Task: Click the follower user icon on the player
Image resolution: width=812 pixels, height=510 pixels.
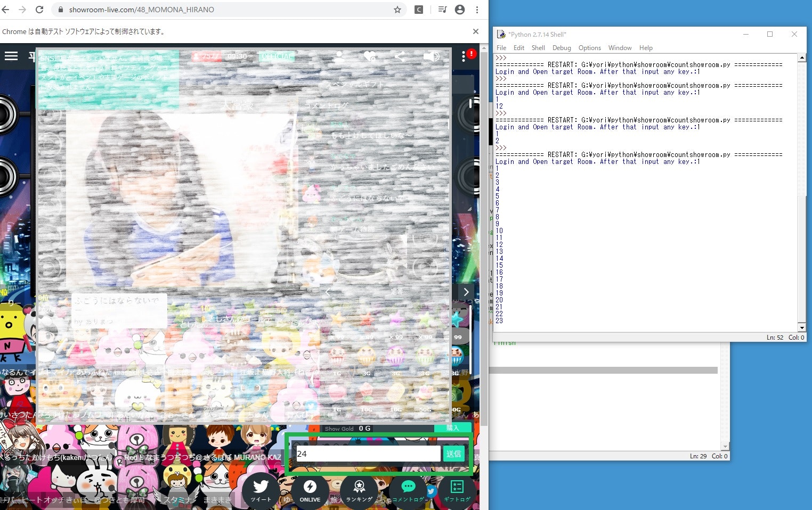Action: [x=338, y=56]
